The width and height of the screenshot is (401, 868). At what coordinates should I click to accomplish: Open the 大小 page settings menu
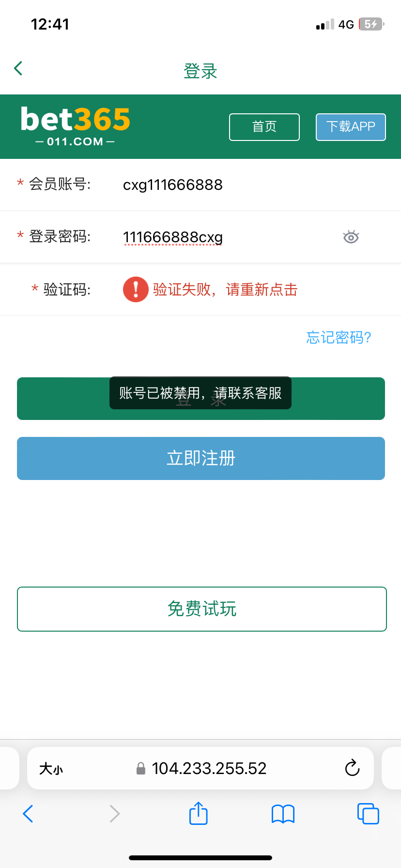pos(51,768)
